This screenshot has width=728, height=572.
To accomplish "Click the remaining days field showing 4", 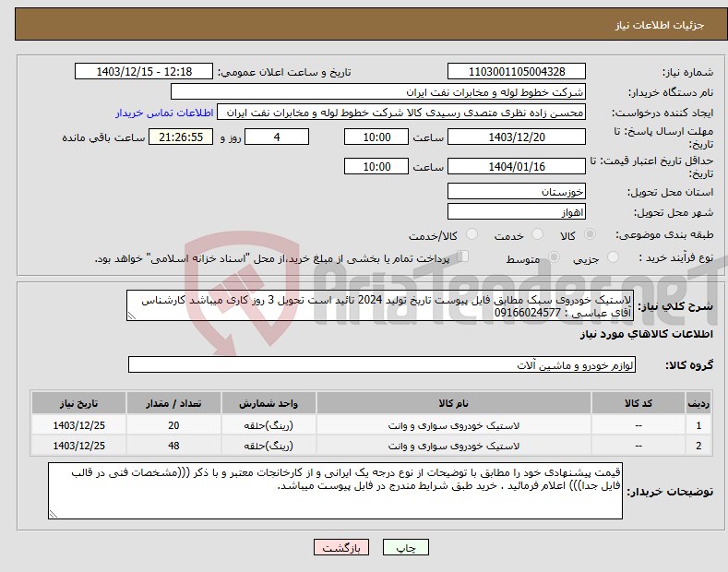I will coord(277,137).
